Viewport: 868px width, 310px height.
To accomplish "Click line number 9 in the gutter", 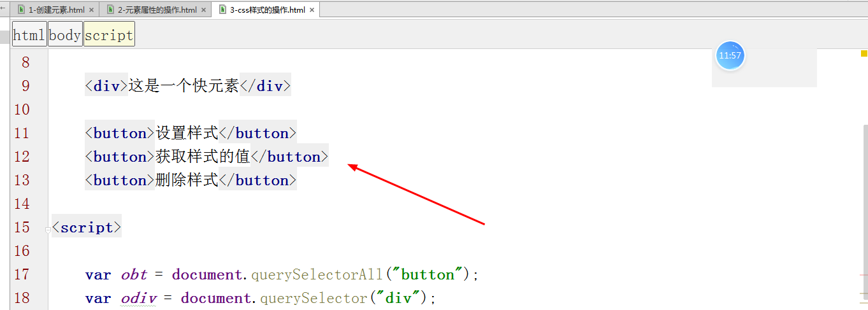I will tap(25, 86).
